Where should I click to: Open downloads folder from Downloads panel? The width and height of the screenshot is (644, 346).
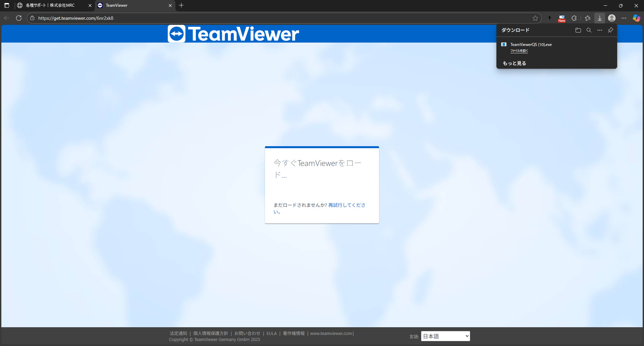click(x=578, y=30)
